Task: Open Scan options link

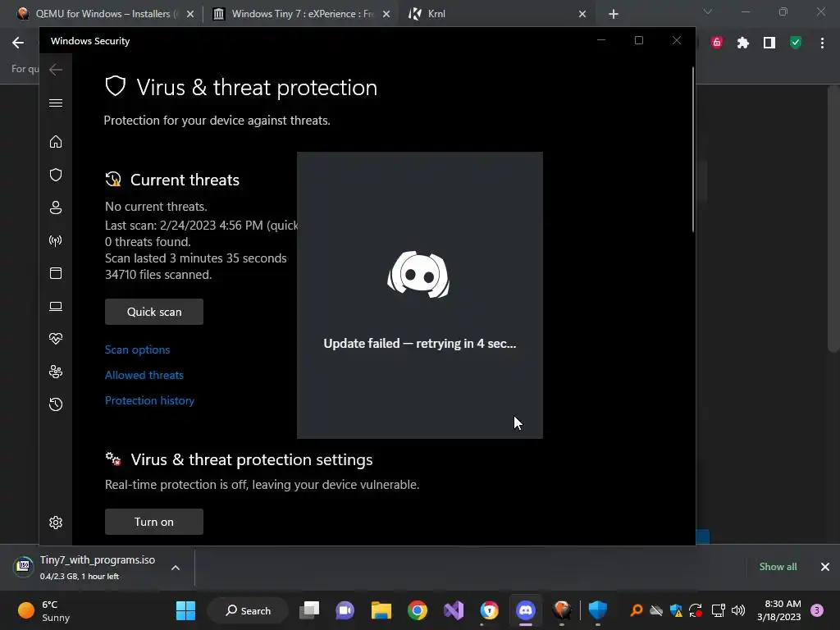Action: tap(137, 349)
